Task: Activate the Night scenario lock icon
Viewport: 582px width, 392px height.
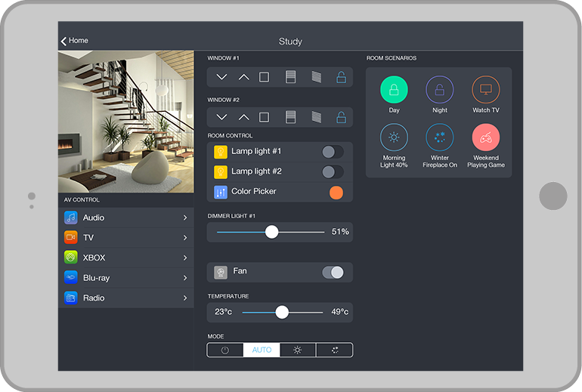Action: pyautogui.click(x=440, y=90)
